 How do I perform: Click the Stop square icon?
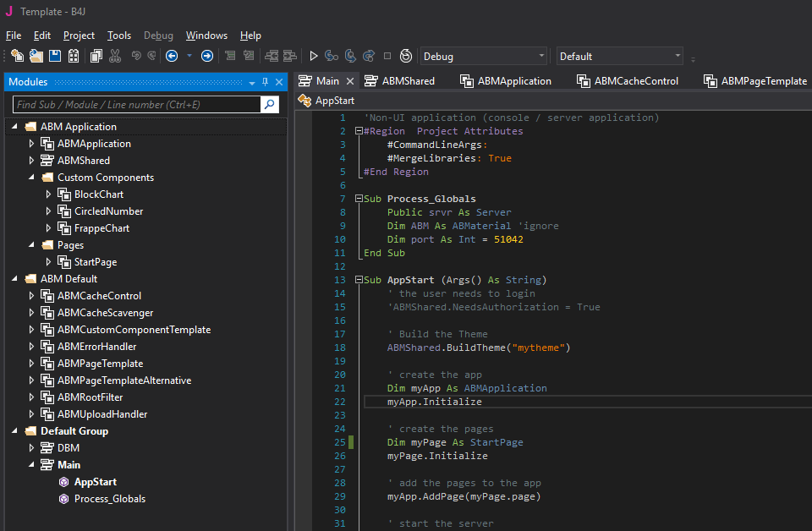tap(387, 56)
